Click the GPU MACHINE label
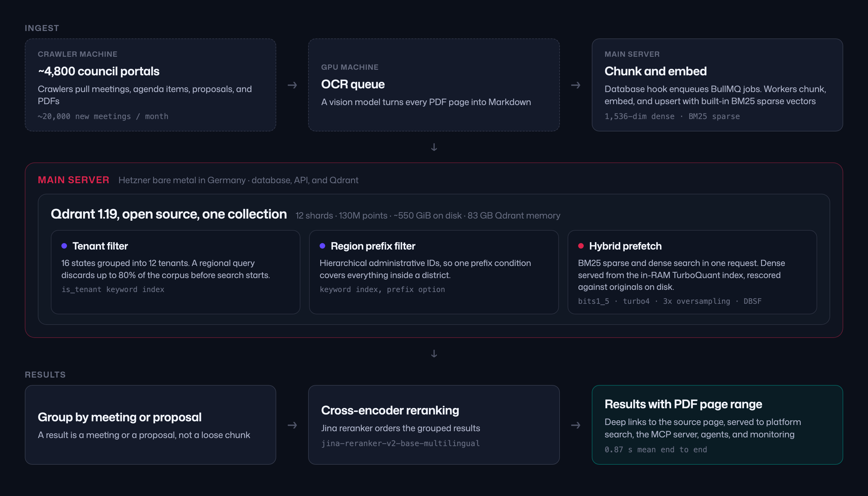This screenshot has height=496, width=868. (x=349, y=67)
